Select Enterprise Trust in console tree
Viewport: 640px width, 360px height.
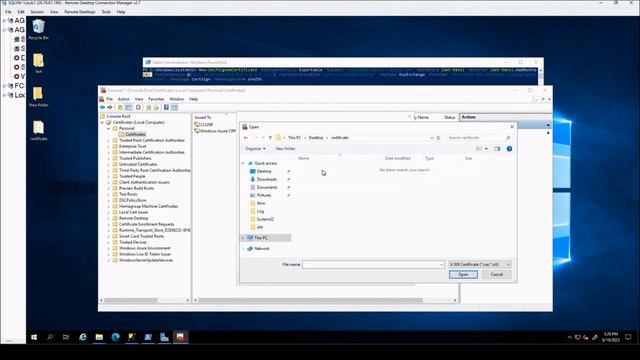132,146
